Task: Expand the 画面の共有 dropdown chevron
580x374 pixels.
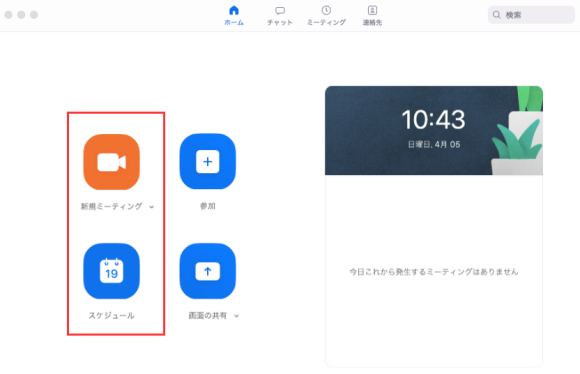Action: tap(237, 316)
